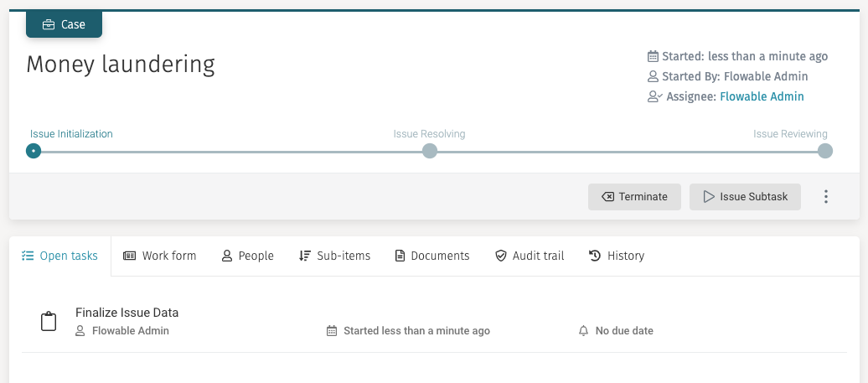The image size is (868, 383).
Task: Start an Issue Subtask
Action: point(745,197)
